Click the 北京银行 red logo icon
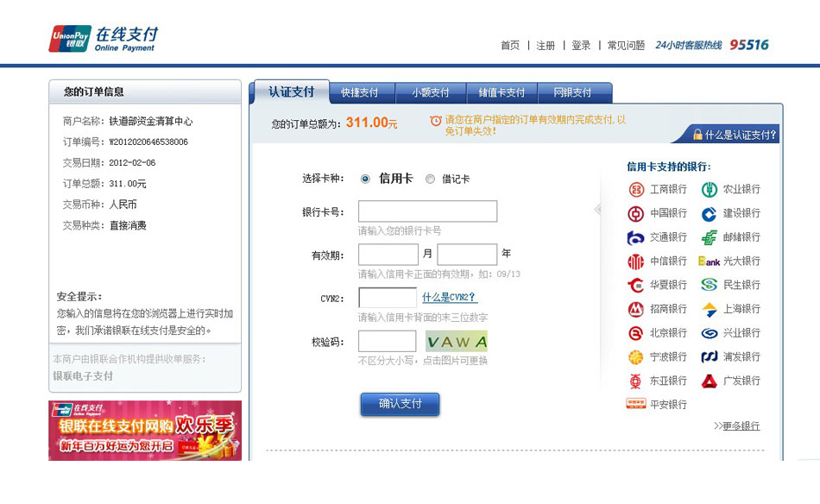This screenshot has width=820, height=504. point(636,333)
